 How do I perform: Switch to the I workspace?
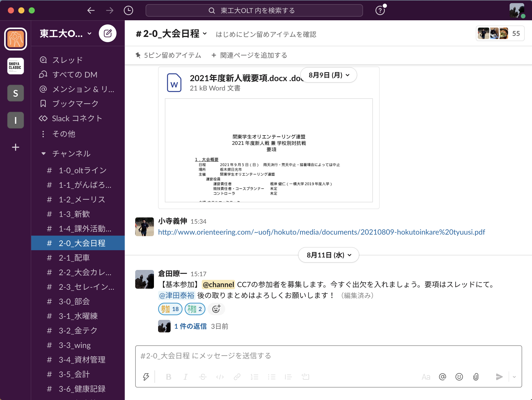pyautogui.click(x=16, y=120)
